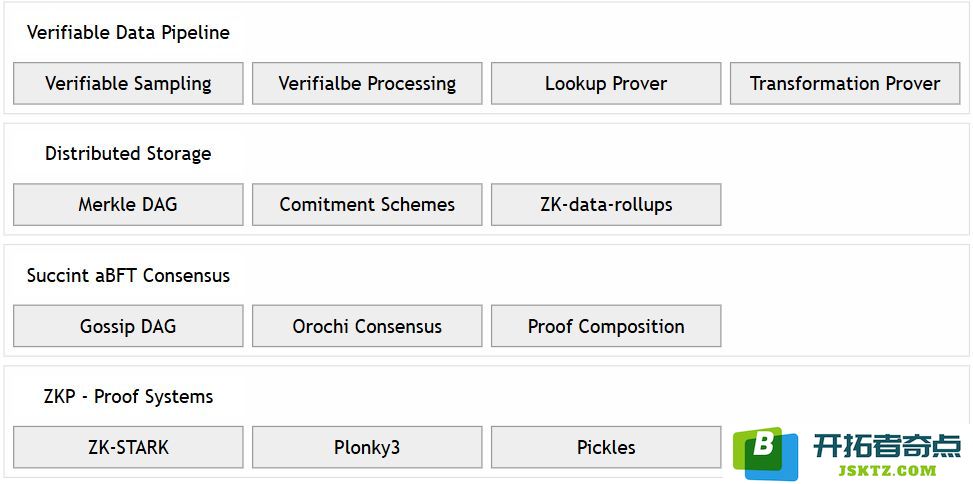
Task: Select the ZK-data-rollups box
Action: pos(606,204)
